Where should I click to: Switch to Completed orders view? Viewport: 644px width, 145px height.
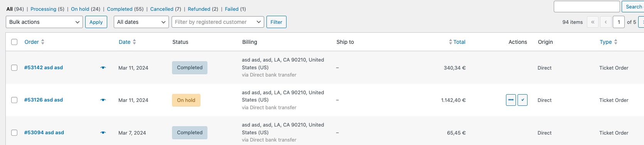[120, 9]
